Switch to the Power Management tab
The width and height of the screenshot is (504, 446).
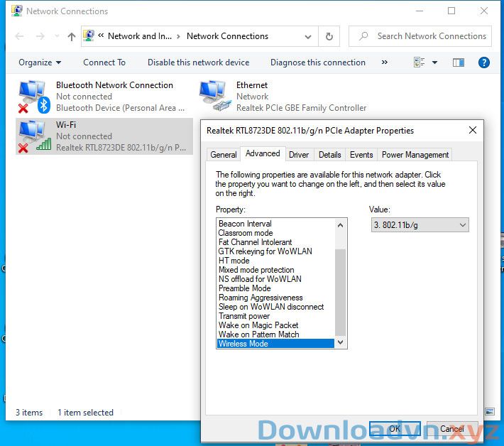point(415,155)
